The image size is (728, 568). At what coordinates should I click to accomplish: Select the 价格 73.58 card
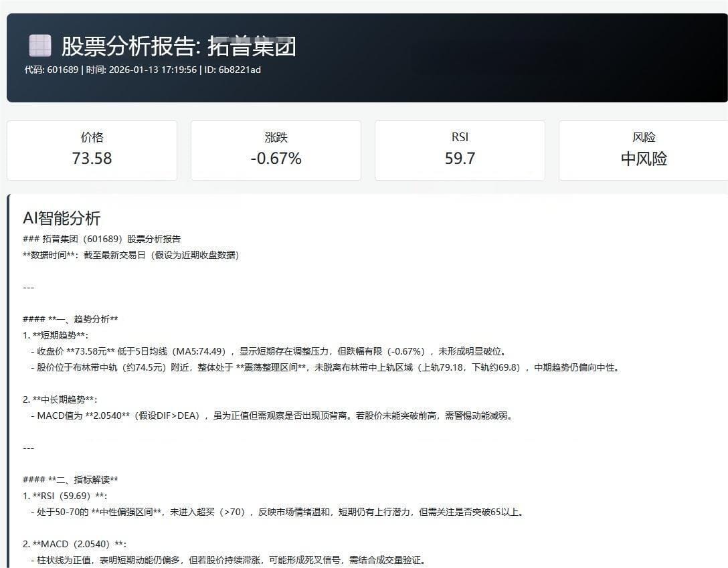92,151
